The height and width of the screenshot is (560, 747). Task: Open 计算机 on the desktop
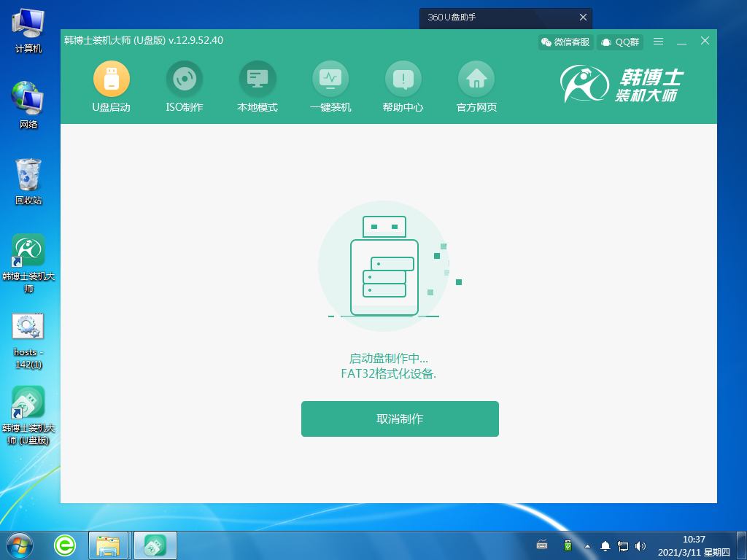pos(28,26)
